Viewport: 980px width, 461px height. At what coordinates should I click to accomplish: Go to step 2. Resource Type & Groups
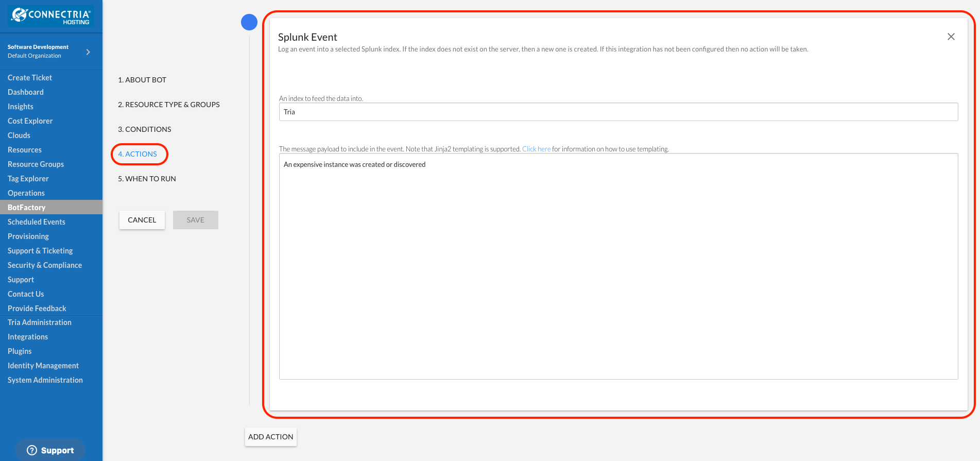point(169,105)
